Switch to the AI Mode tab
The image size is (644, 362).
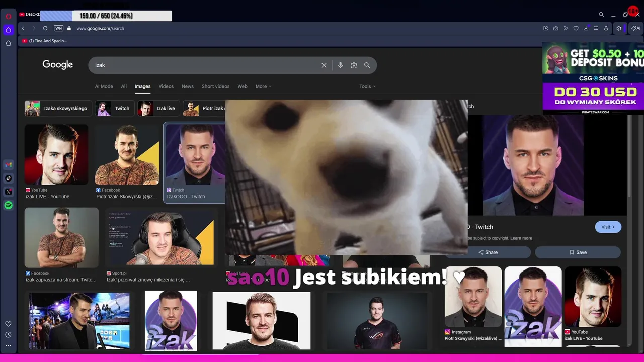click(104, 86)
